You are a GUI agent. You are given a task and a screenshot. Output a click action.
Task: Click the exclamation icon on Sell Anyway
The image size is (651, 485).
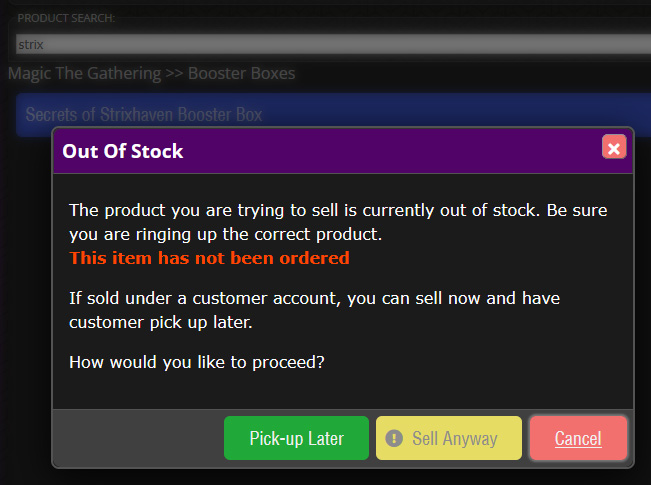pos(394,438)
